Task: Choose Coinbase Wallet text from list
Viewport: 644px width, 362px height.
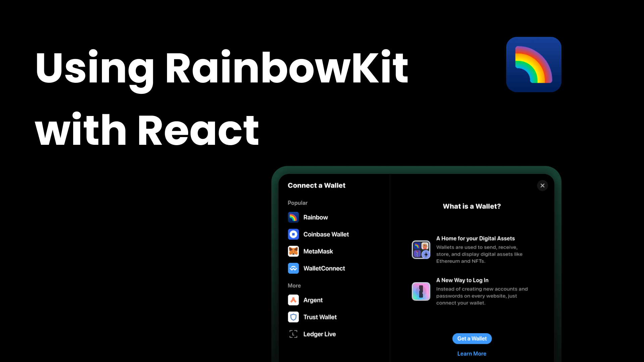Action: click(x=326, y=234)
